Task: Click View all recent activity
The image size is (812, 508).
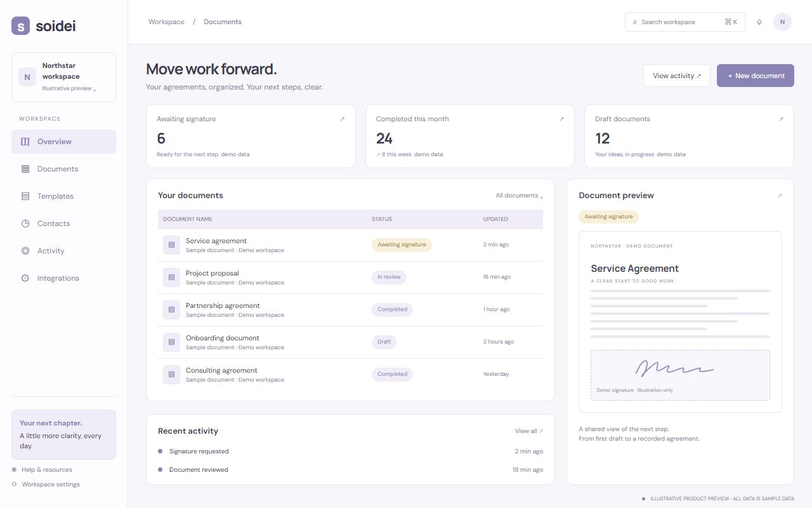Action: [529, 431]
